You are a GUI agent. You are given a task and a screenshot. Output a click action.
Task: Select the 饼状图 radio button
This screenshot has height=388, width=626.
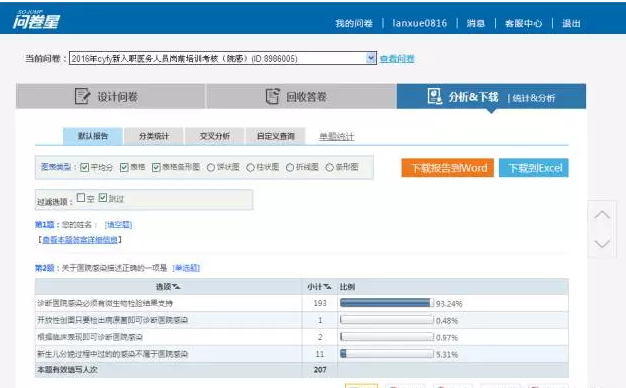pyautogui.click(x=211, y=168)
